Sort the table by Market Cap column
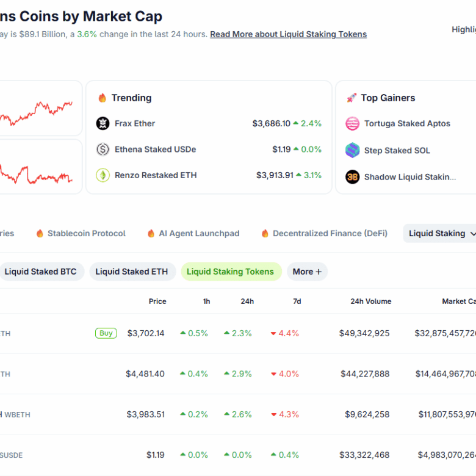This screenshot has height=476, width=476. point(459,301)
